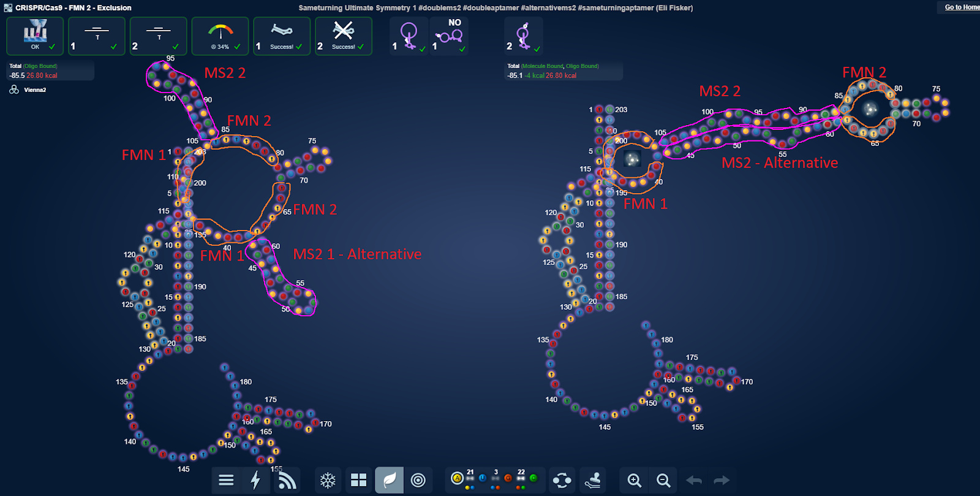Click the four-square grid view icon
980x496 pixels.
[x=358, y=480]
